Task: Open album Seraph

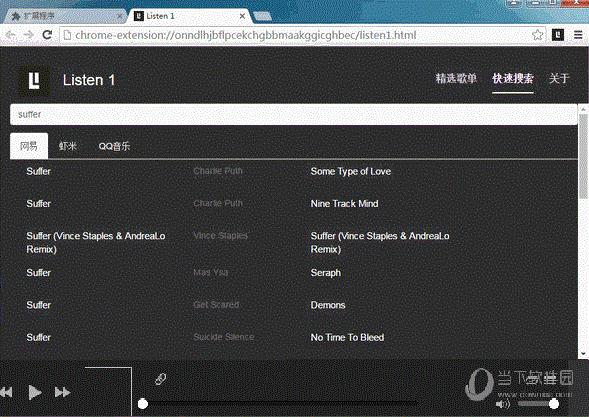Action: pos(326,273)
